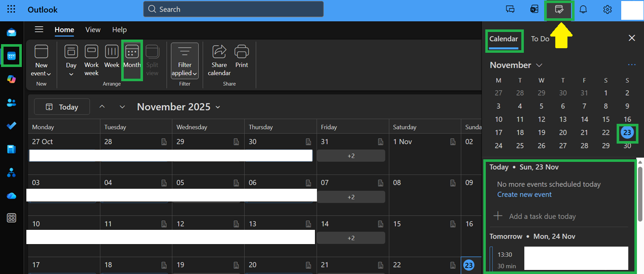Click the Today button
The width and height of the screenshot is (644, 274).
(62, 107)
